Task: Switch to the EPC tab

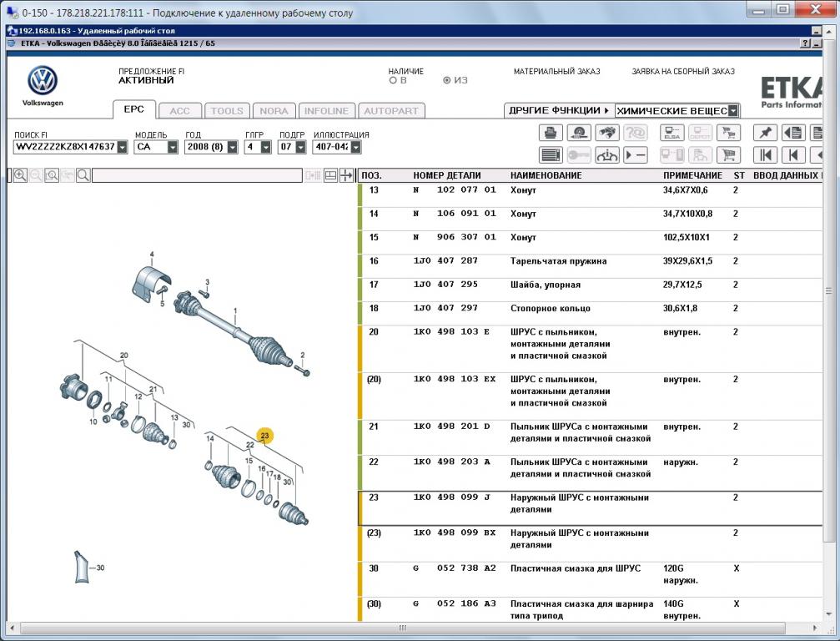Action: (134, 109)
